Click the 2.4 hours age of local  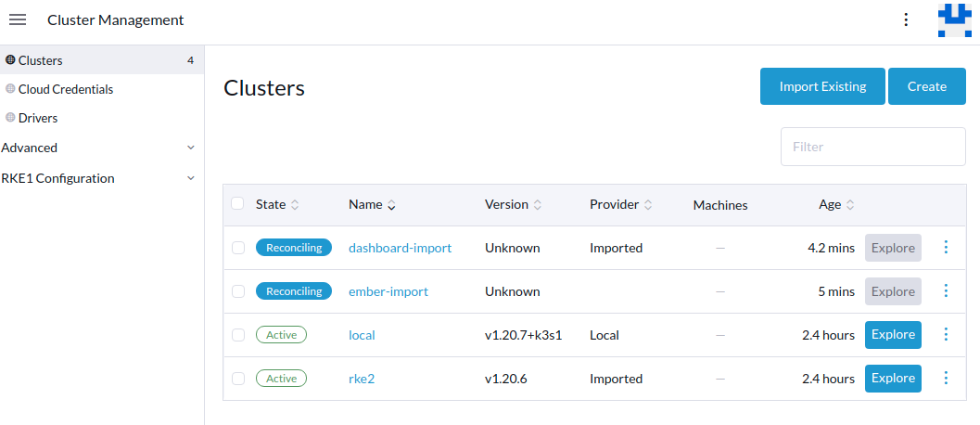(x=828, y=335)
